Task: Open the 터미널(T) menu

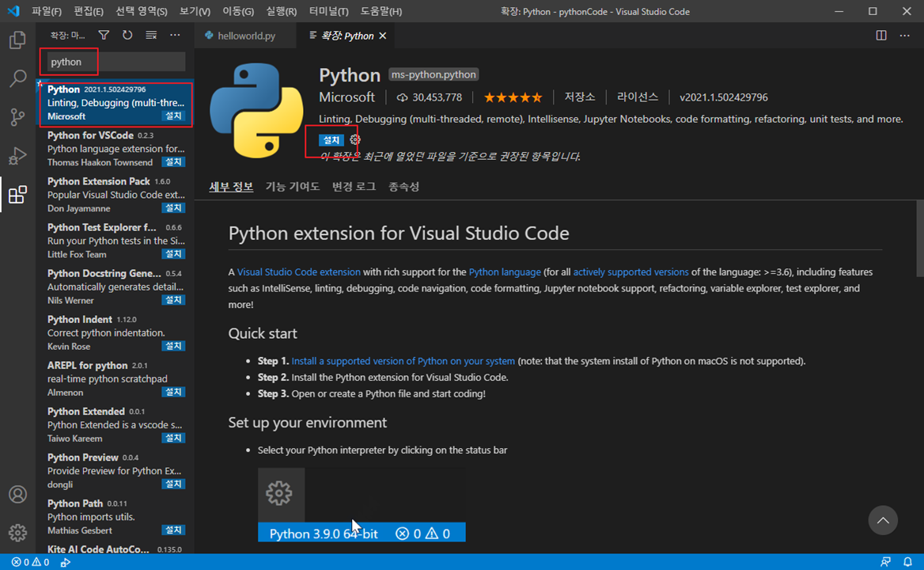Action: 329,11
